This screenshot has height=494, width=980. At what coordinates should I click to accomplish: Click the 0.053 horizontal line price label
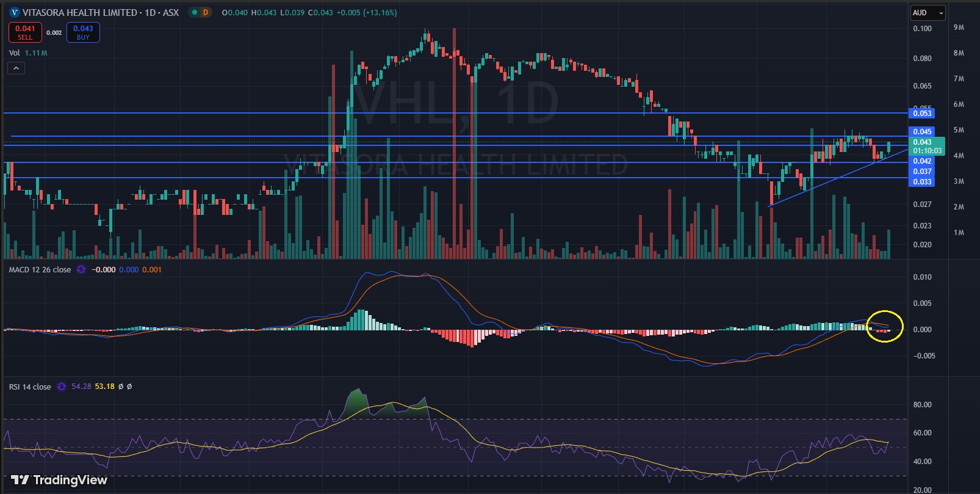922,113
